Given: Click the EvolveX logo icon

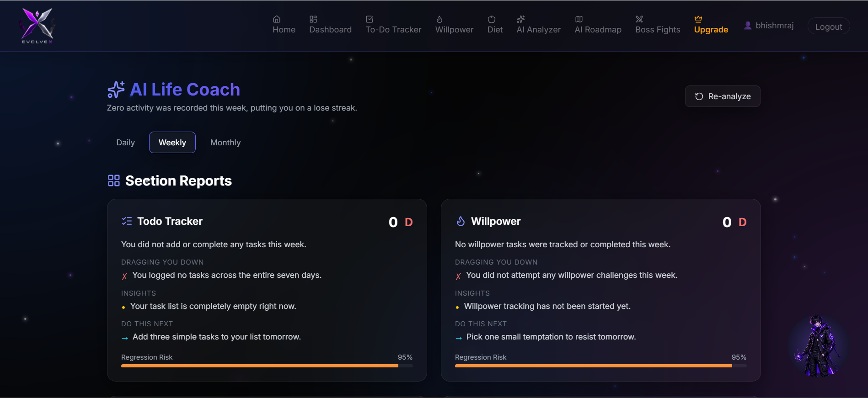Looking at the screenshot, I should (38, 26).
